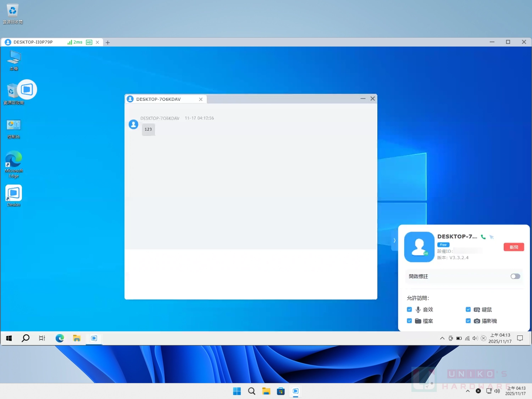
Task: Select the DESKTOP-II0P79P session tab
Action: [x=33, y=42]
